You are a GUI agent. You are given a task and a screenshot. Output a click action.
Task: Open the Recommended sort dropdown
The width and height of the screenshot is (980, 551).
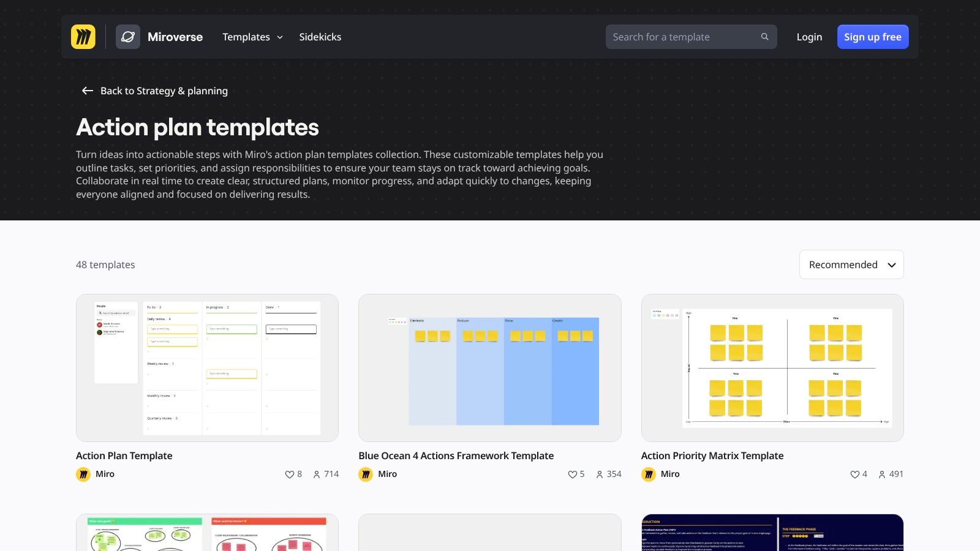point(851,264)
